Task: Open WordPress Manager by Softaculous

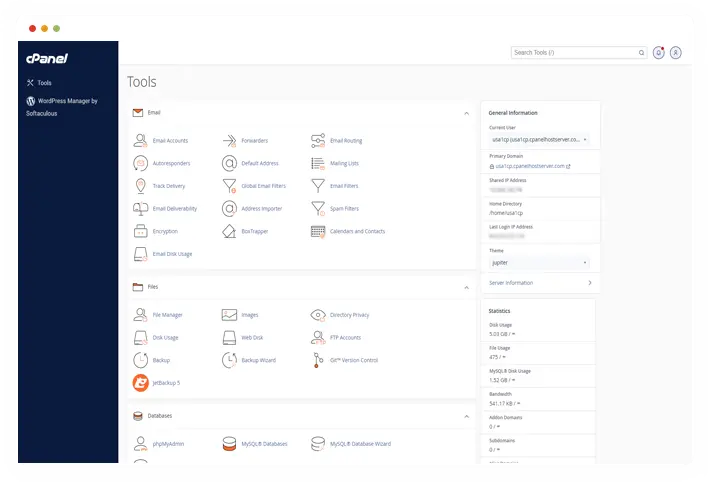Action: coord(62,107)
